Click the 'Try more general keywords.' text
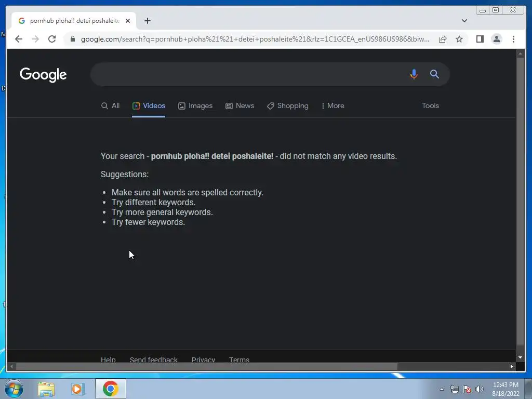Viewport: 532px width, 399px height. (162, 212)
